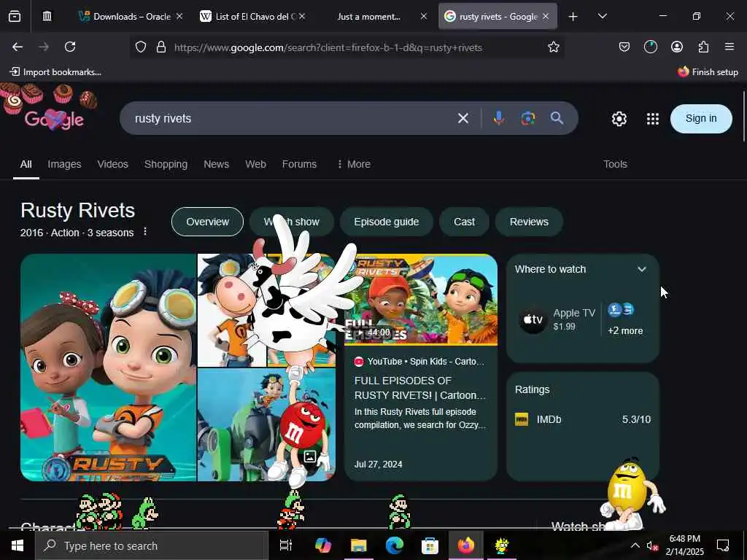The width and height of the screenshot is (747, 560).
Task: Select the Images results tab
Action: point(64,164)
